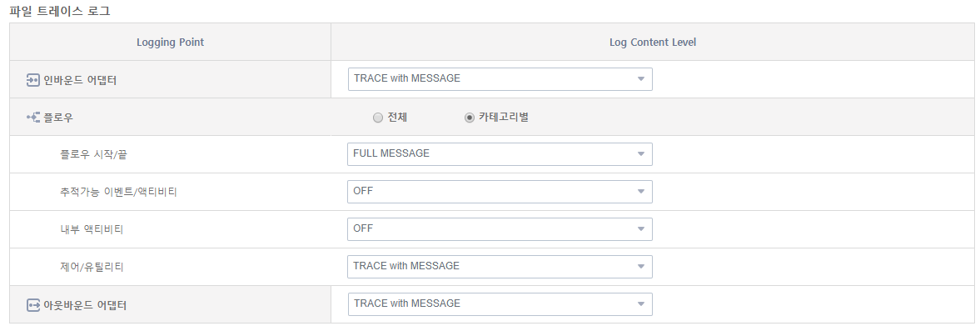Open the 플로우 시작/끝 FULL MESSAGE dropdown
Viewport: 980px width, 331px height.
point(500,154)
